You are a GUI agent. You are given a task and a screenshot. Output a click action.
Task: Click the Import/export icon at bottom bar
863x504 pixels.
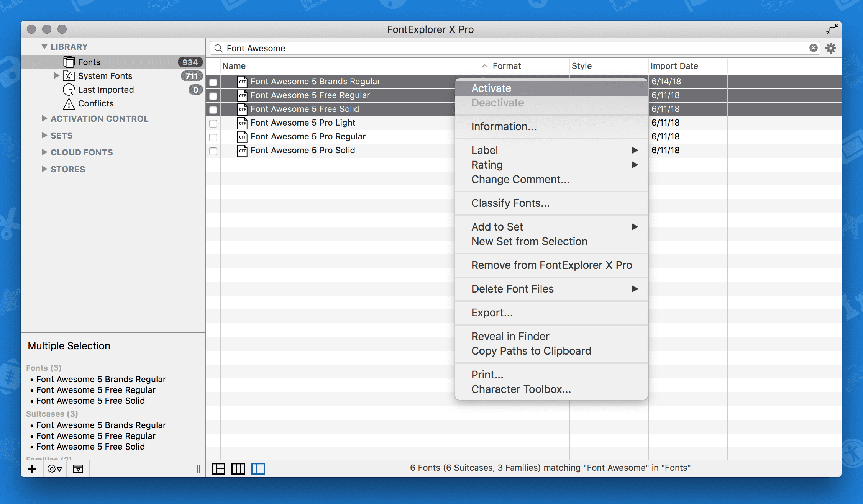(x=78, y=468)
